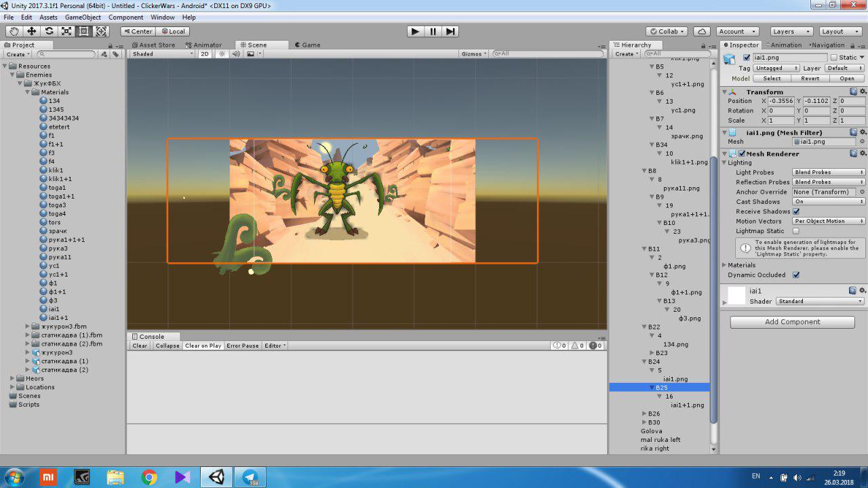The width and height of the screenshot is (868, 488).
Task: Open Cloud services icon
Action: pos(702,31)
